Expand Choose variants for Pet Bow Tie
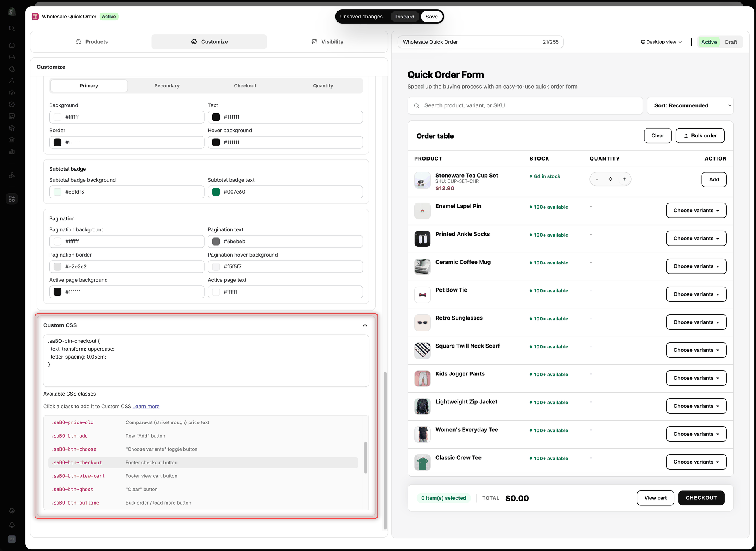The height and width of the screenshot is (551, 756). (x=696, y=294)
